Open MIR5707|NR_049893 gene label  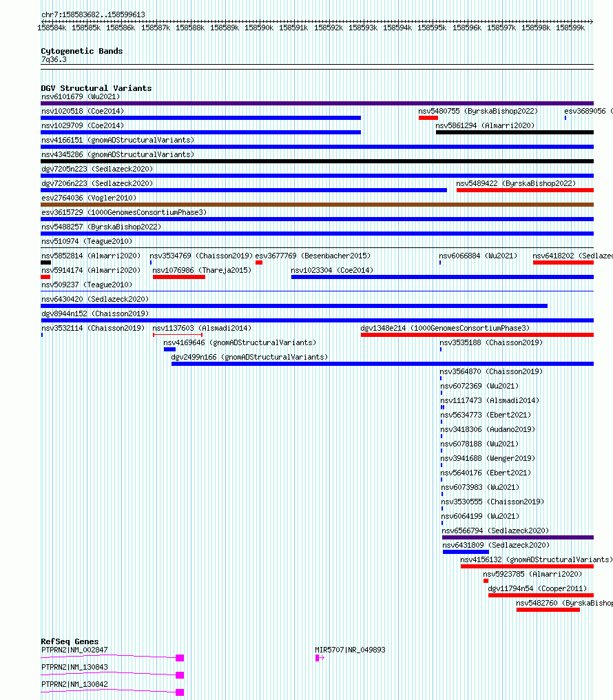350,650
